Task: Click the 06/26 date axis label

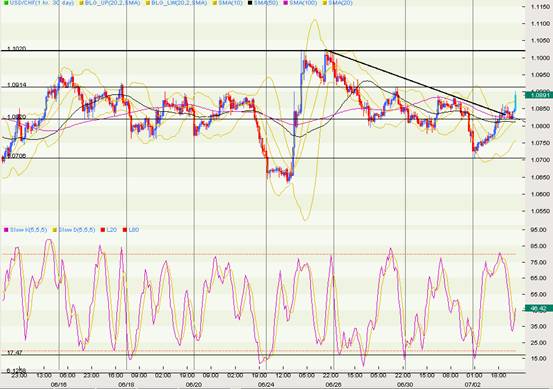Action: click(333, 384)
